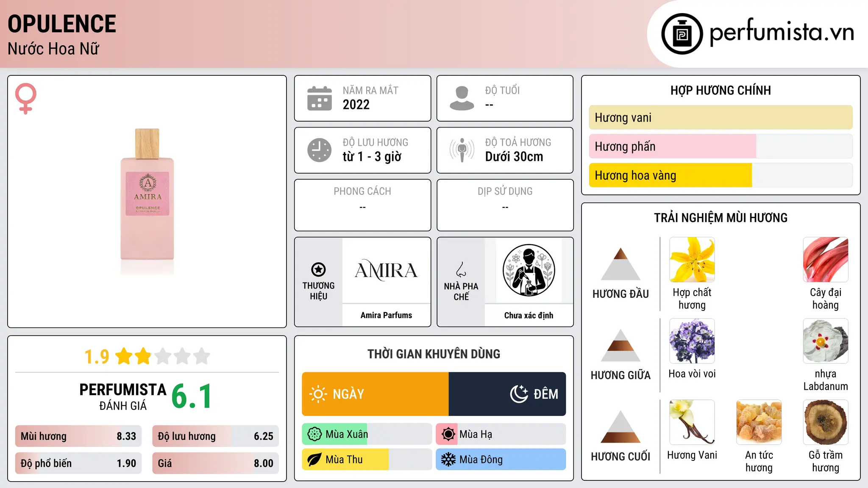Click the pink female gender symbol

[26, 98]
